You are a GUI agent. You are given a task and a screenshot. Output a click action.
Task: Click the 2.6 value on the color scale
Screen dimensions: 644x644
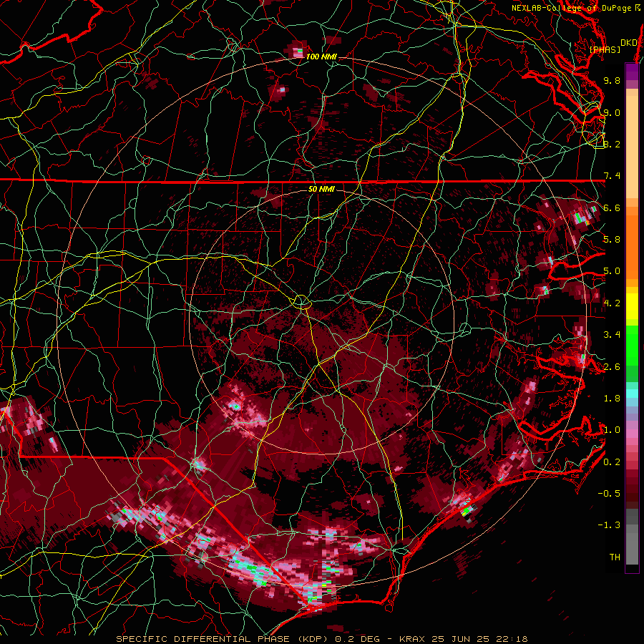coord(612,367)
